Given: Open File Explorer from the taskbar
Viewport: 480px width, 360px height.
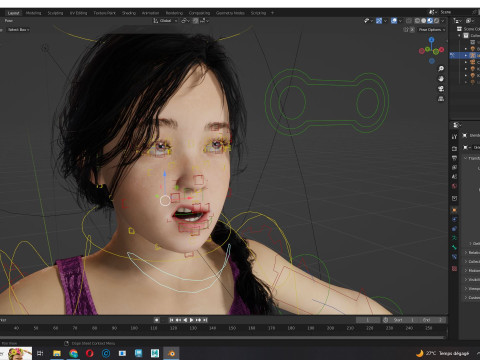Looking at the screenshot, I should pos(57,353).
